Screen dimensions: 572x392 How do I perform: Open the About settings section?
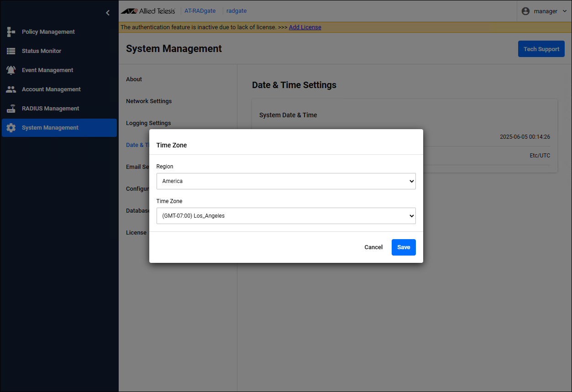(x=134, y=79)
